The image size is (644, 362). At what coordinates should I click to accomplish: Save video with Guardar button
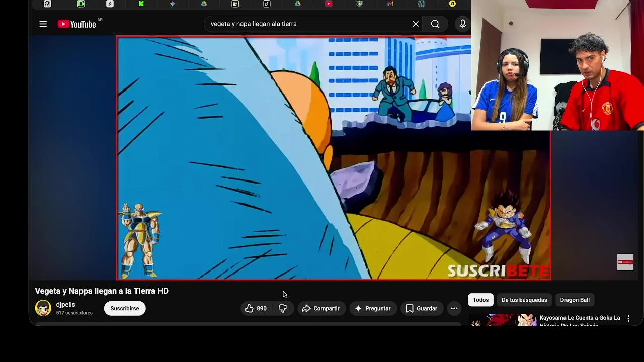[422, 308]
